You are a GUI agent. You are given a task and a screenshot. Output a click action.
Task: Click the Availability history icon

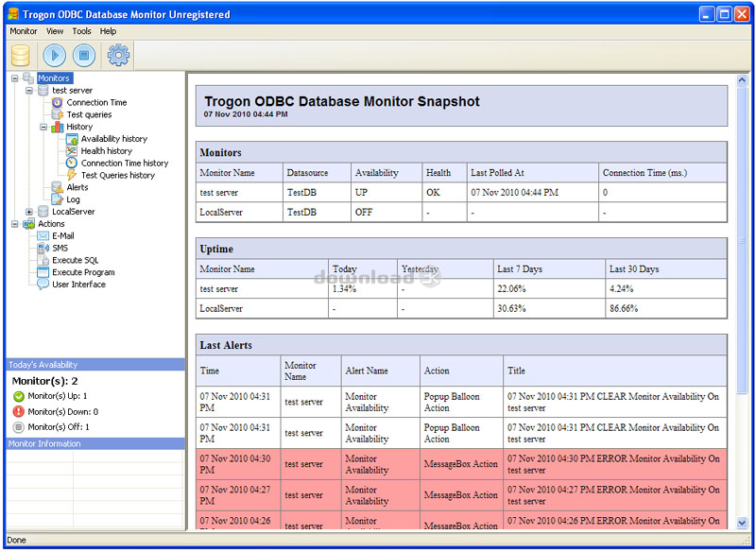72,139
